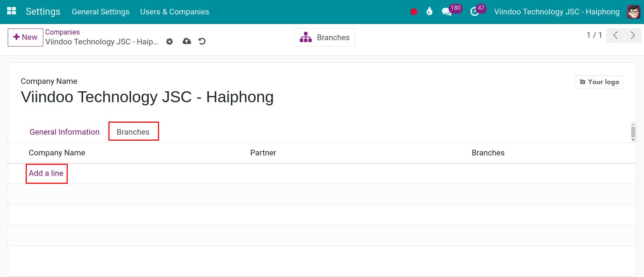Viewport: 644px width, 277px height.
Task: Upload an image via Your logo placeholder
Action: [599, 82]
